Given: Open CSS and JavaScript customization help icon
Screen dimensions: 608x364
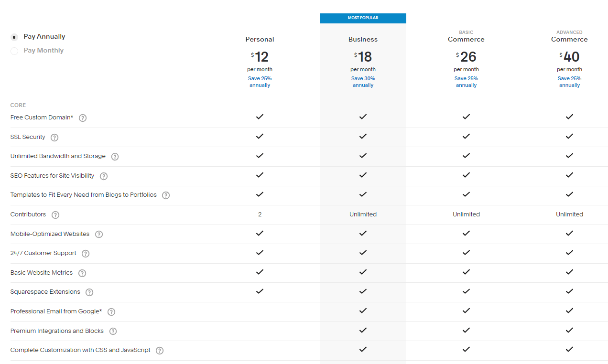Looking at the screenshot, I should 160,351.
